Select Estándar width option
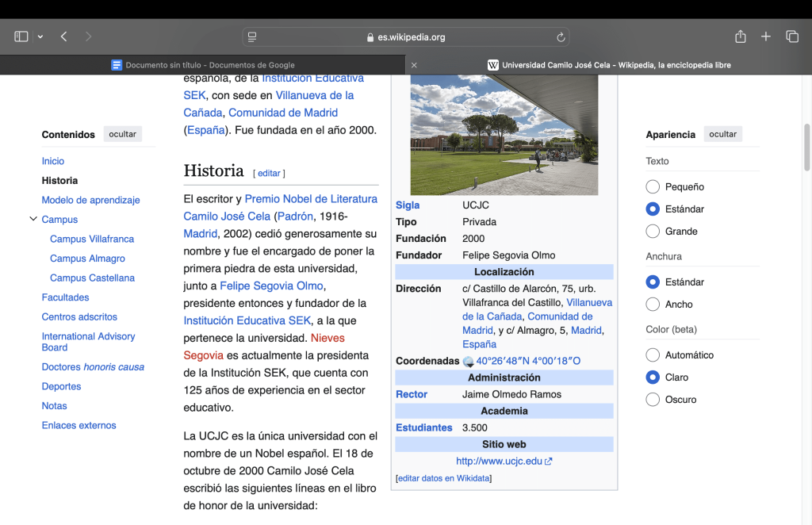 pyautogui.click(x=653, y=282)
